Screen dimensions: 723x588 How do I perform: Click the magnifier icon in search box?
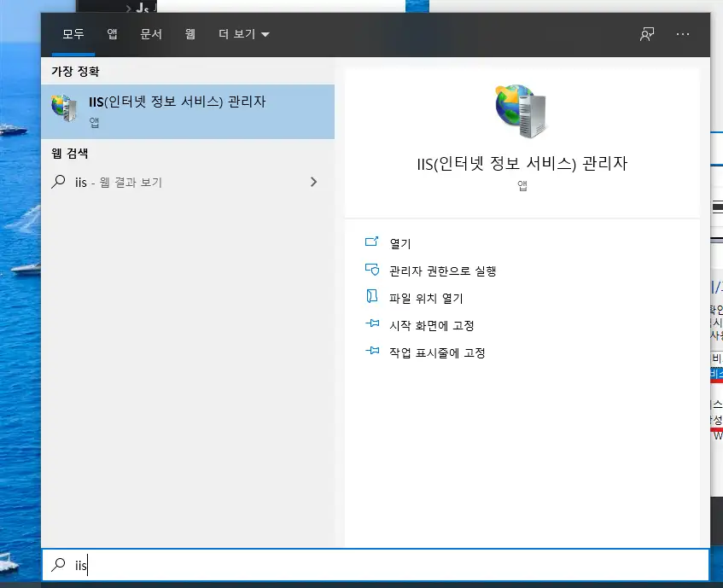(x=58, y=564)
